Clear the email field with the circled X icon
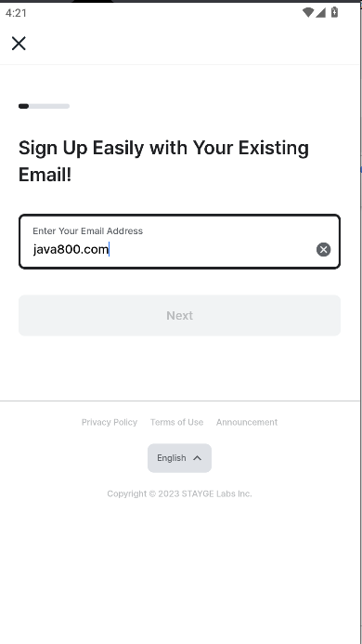 323,249
